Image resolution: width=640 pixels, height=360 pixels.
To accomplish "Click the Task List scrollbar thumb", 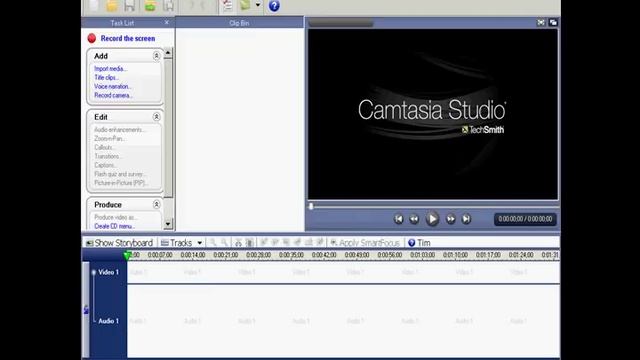I will click(168, 128).
